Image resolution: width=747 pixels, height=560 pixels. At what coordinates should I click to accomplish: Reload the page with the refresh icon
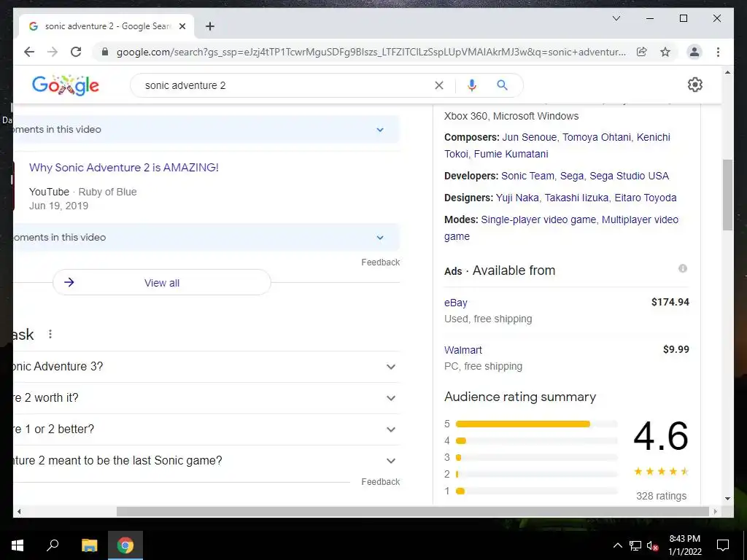coord(76,52)
